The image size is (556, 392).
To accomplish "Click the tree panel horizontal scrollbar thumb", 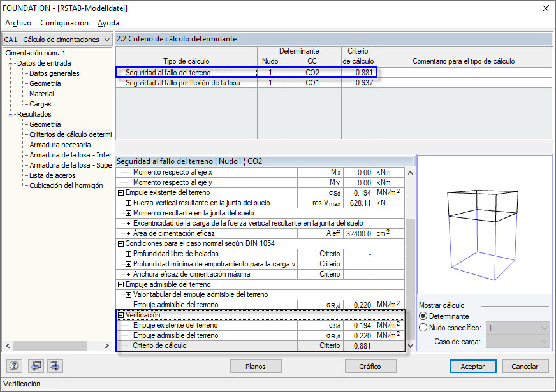I will 50,345.
